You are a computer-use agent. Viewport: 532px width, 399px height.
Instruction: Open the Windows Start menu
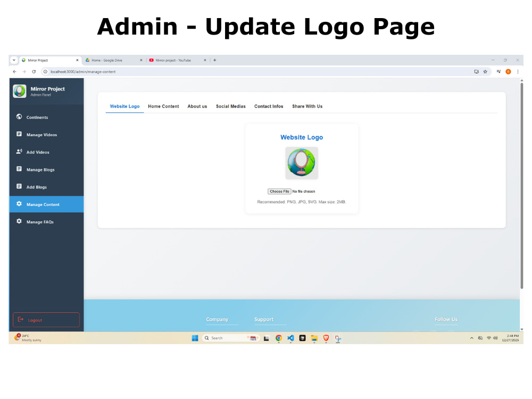[x=195, y=338]
